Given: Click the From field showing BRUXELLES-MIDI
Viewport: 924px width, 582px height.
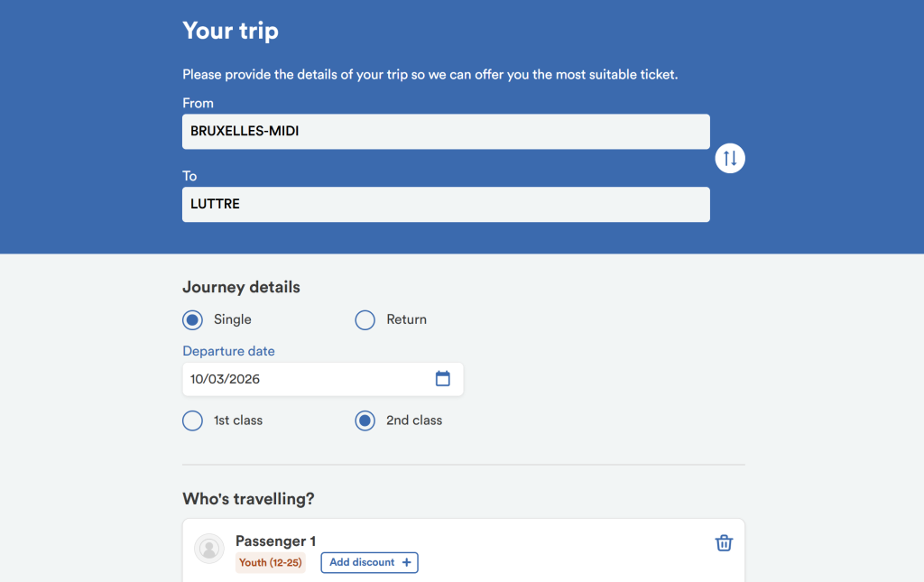Looking at the screenshot, I should pos(446,132).
